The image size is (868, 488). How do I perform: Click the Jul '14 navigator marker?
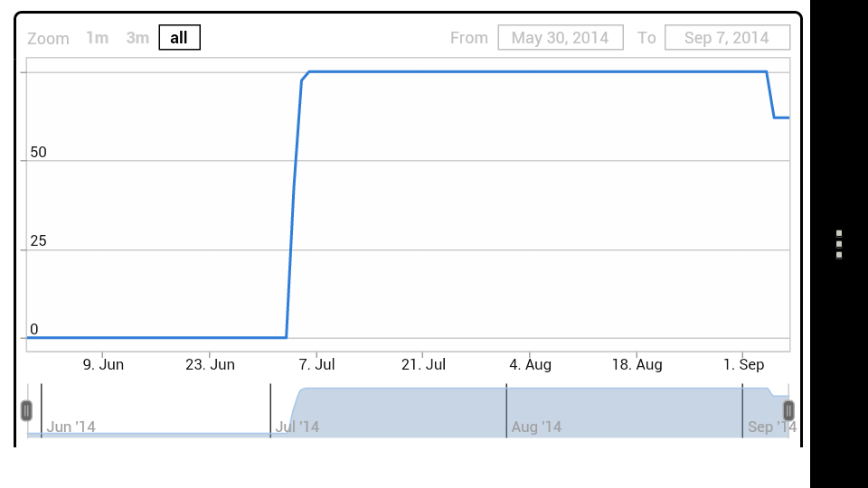(297, 427)
